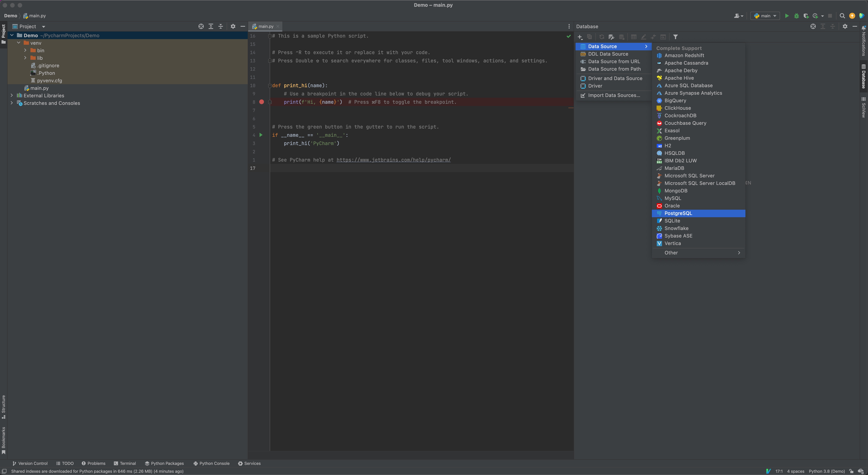The width and height of the screenshot is (868, 475).
Task: Open the Terminal tool window
Action: (125, 463)
